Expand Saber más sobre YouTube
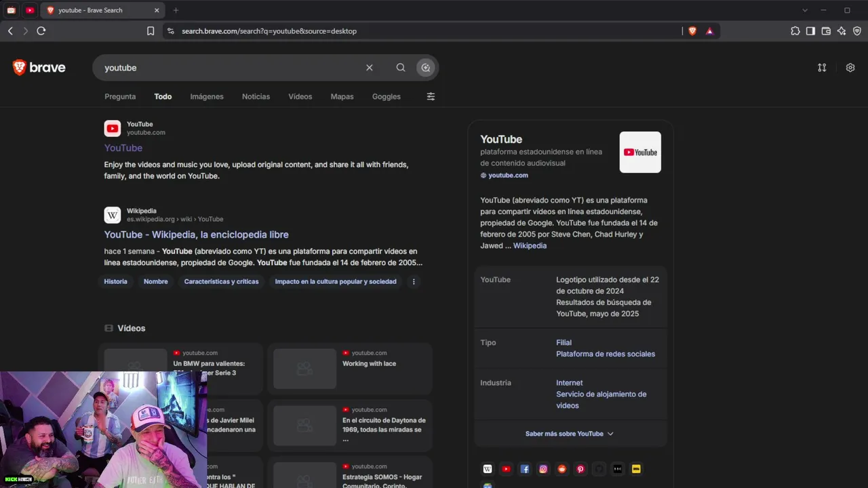Screen dimensions: 868x488 (570, 434)
